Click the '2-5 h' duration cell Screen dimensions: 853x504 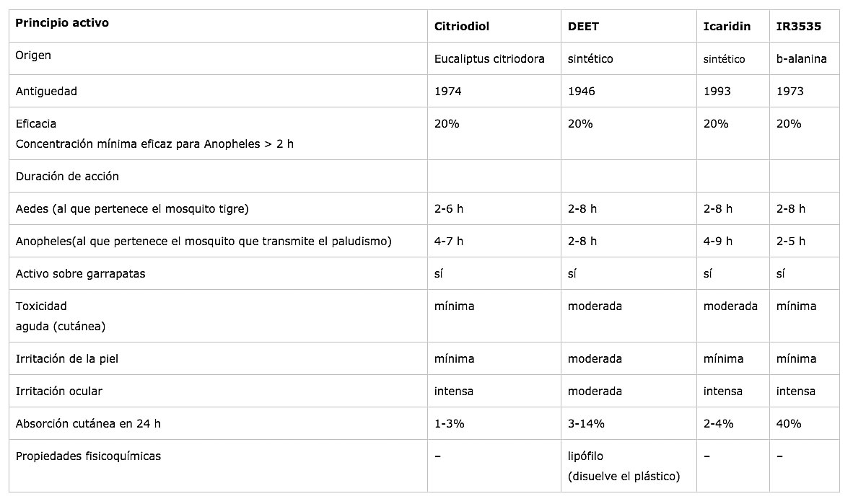(x=791, y=242)
